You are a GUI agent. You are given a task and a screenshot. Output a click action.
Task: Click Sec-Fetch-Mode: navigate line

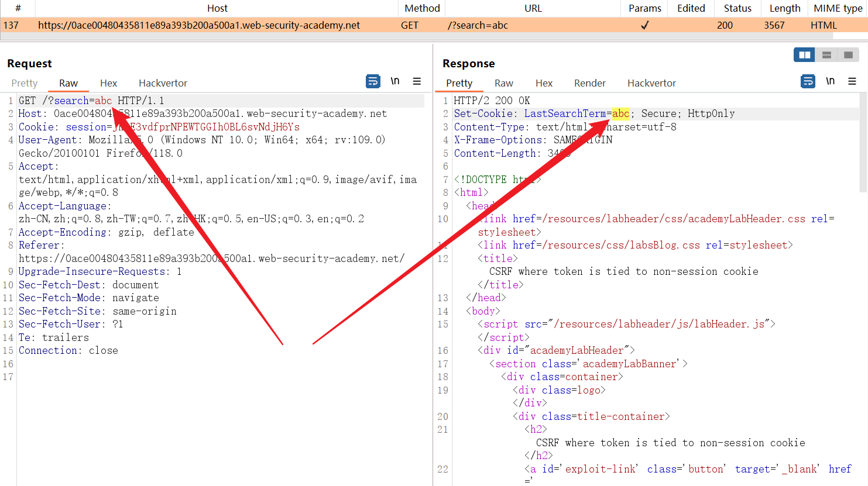[88, 298]
